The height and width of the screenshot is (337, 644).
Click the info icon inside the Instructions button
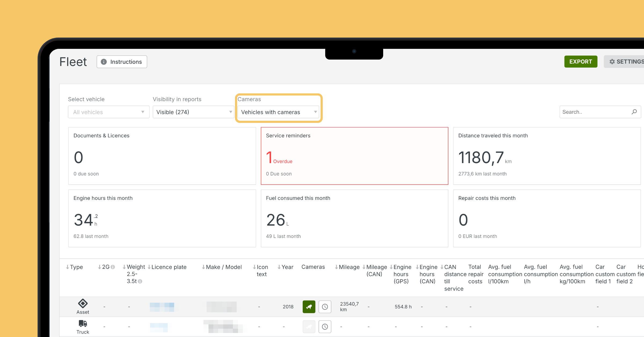coord(104,62)
